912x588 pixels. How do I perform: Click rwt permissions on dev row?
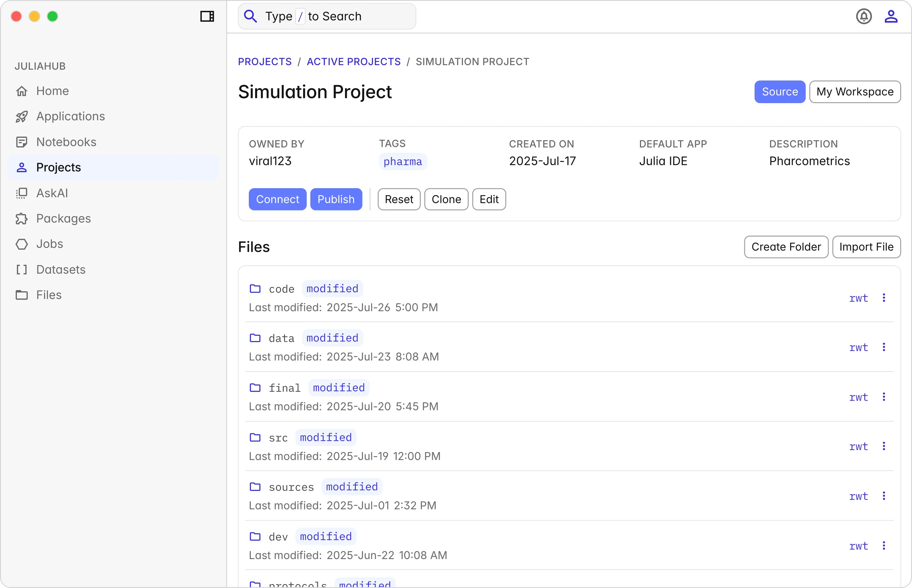pyautogui.click(x=858, y=546)
